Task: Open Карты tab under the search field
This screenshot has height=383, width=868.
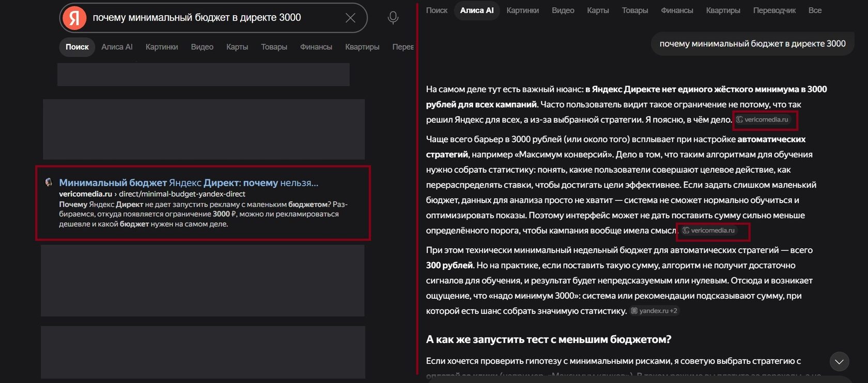Action: coord(237,47)
